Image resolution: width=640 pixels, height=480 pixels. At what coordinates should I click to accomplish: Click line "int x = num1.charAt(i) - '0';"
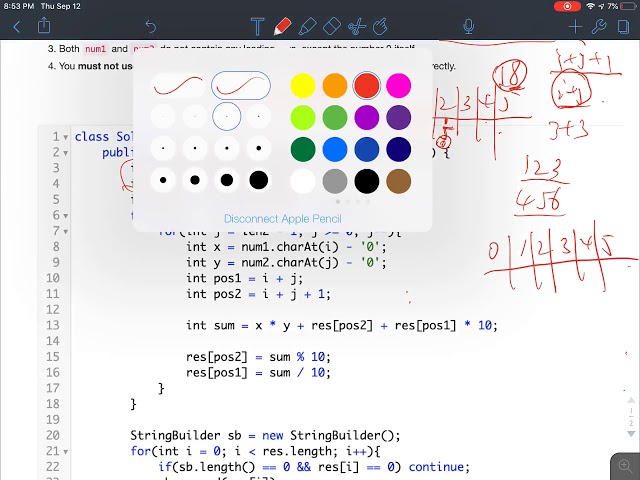(x=286, y=247)
